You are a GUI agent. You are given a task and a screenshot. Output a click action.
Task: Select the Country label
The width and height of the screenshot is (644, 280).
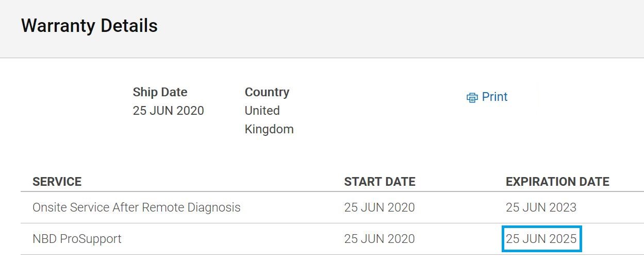pos(267,92)
